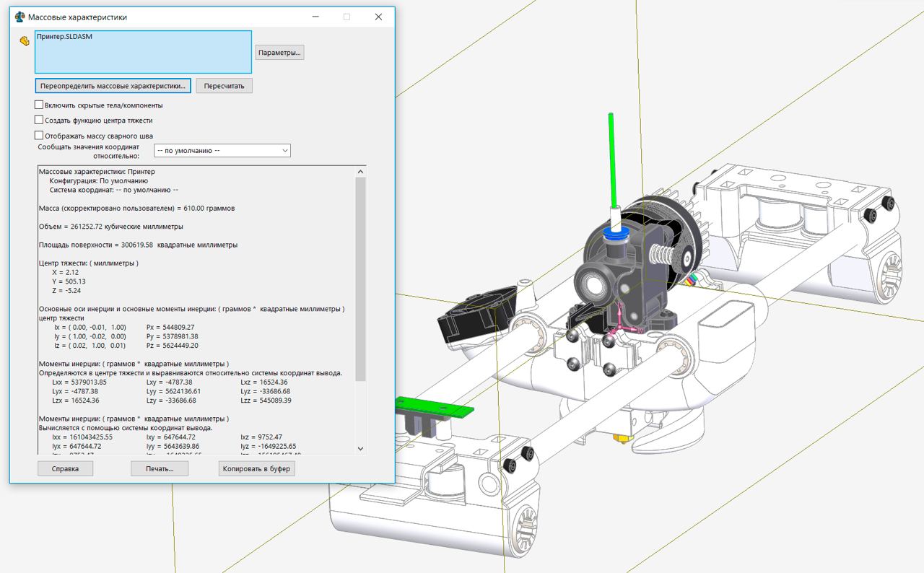Close the Массовые характеристики dialog
The width and height of the screenshot is (924, 573).
(378, 17)
